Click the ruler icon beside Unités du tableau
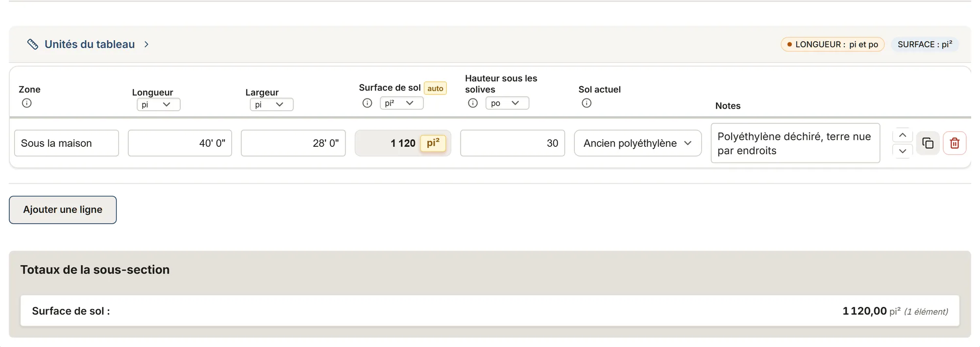The width and height of the screenshot is (980, 347). [32, 44]
